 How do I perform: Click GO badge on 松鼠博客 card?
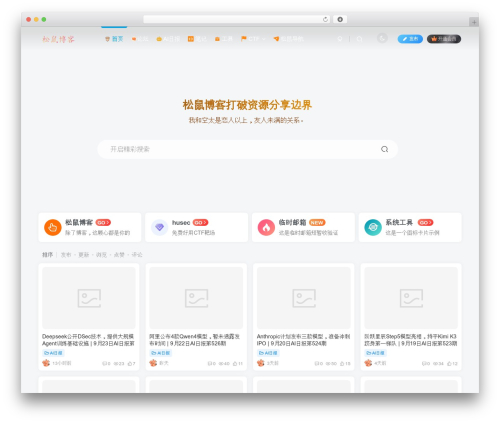[x=103, y=222]
